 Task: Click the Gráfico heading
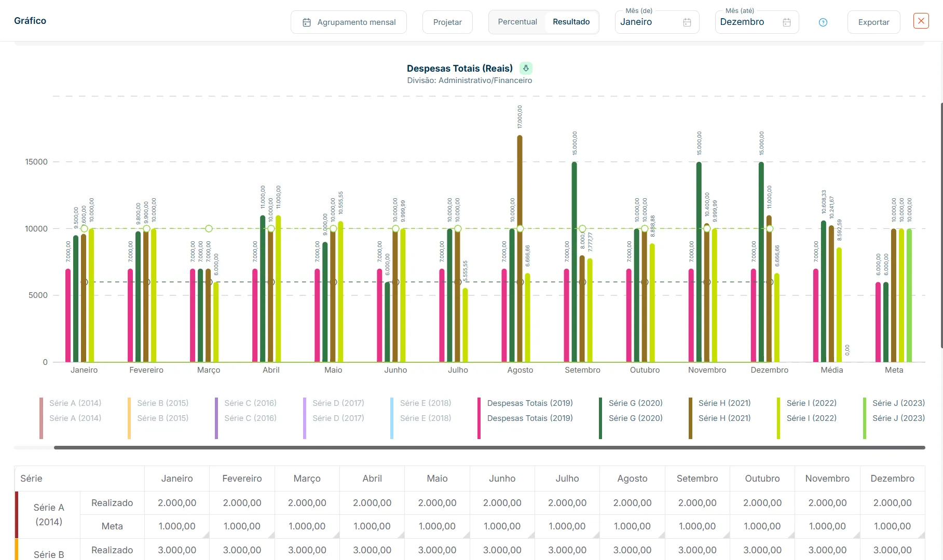(x=30, y=21)
